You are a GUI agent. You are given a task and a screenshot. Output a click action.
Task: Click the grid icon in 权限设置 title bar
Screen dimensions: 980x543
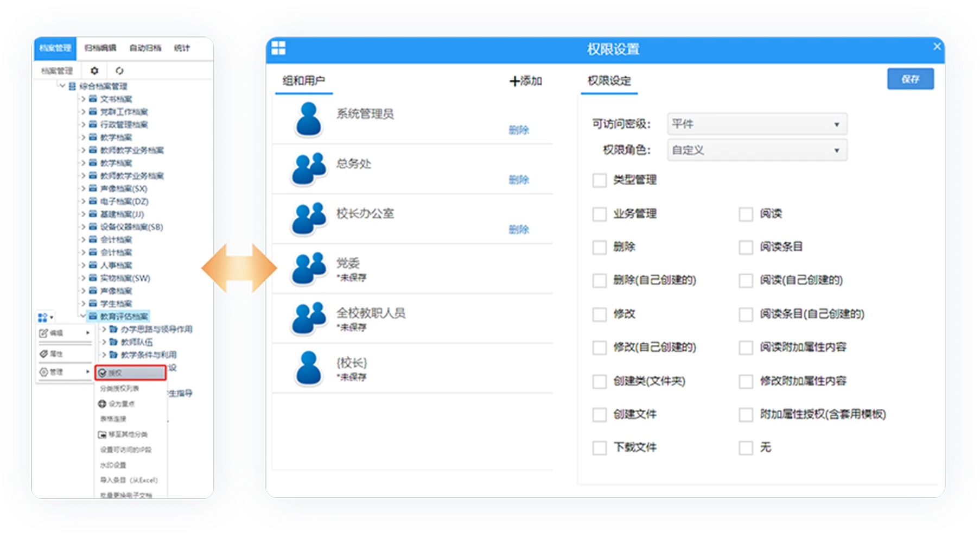[278, 48]
